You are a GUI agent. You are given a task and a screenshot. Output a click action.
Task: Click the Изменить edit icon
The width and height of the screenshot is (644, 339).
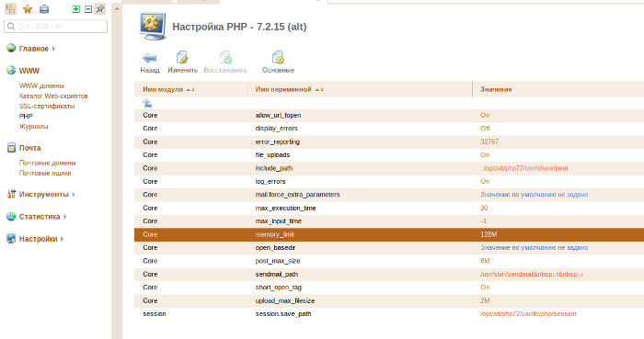tap(182, 58)
